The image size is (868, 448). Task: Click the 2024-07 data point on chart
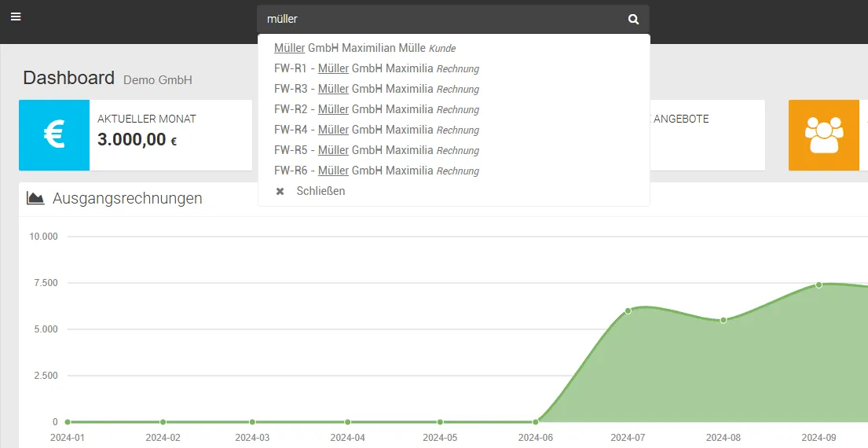628,310
